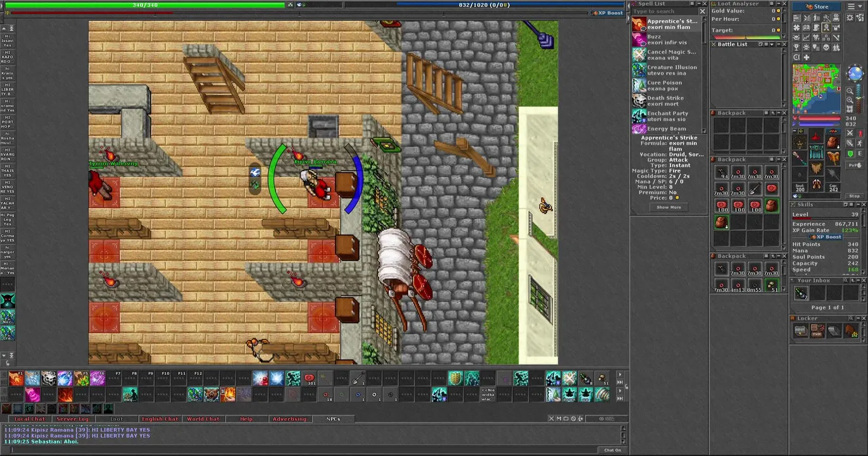868x456 pixels.
Task: Select Apprentice's Strike in the spell list
Action: click(667, 24)
